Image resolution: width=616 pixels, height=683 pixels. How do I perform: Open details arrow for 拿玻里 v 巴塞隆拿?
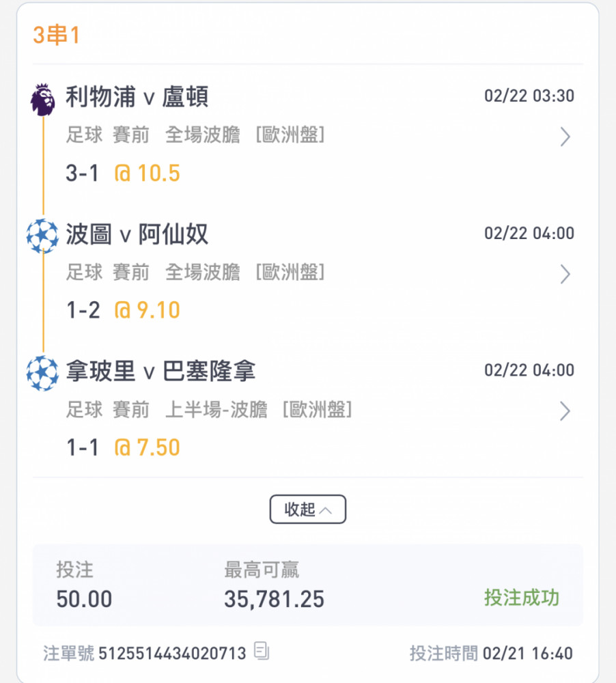click(565, 410)
